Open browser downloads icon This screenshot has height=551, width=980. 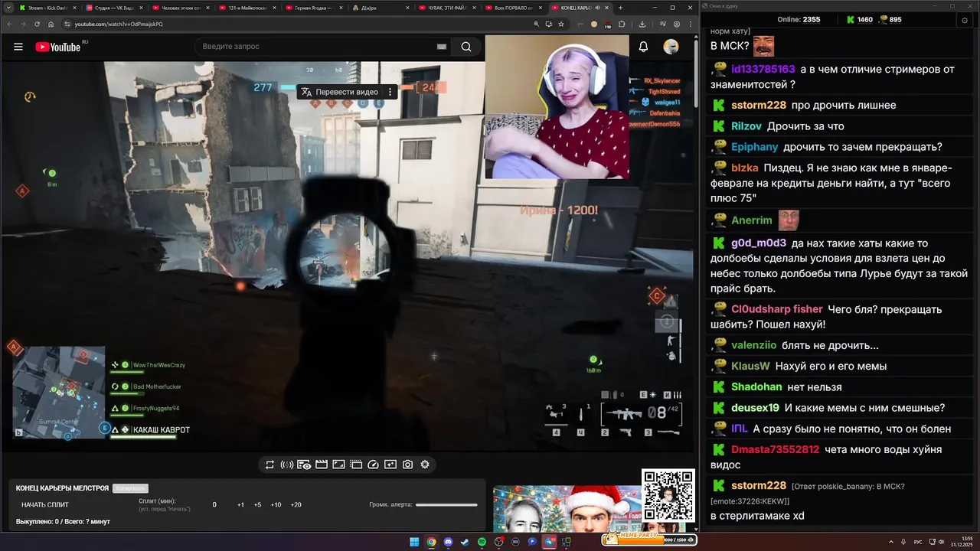tap(642, 24)
